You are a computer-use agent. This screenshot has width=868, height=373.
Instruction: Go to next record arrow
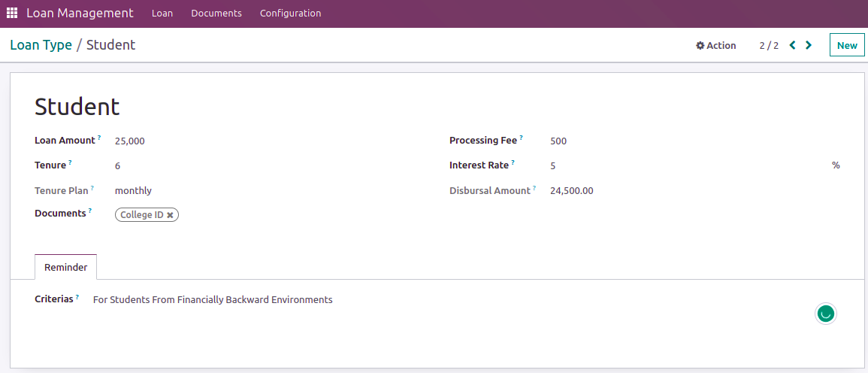coord(809,45)
